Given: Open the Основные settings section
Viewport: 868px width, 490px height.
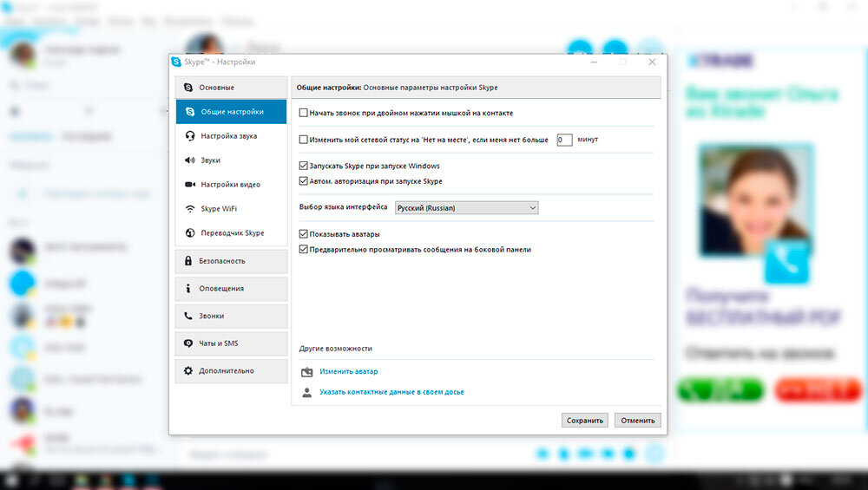Looking at the screenshot, I should pyautogui.click(x=232, y=88).
